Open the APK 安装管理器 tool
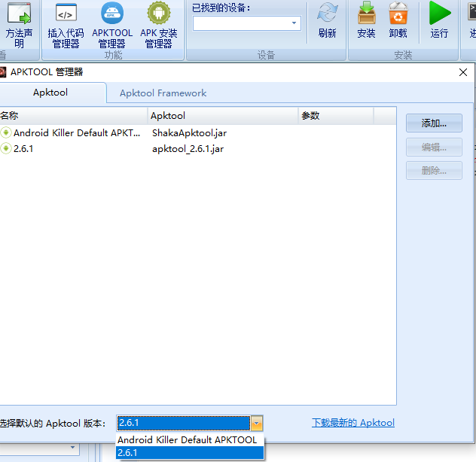476x462 pixels. 158,25
